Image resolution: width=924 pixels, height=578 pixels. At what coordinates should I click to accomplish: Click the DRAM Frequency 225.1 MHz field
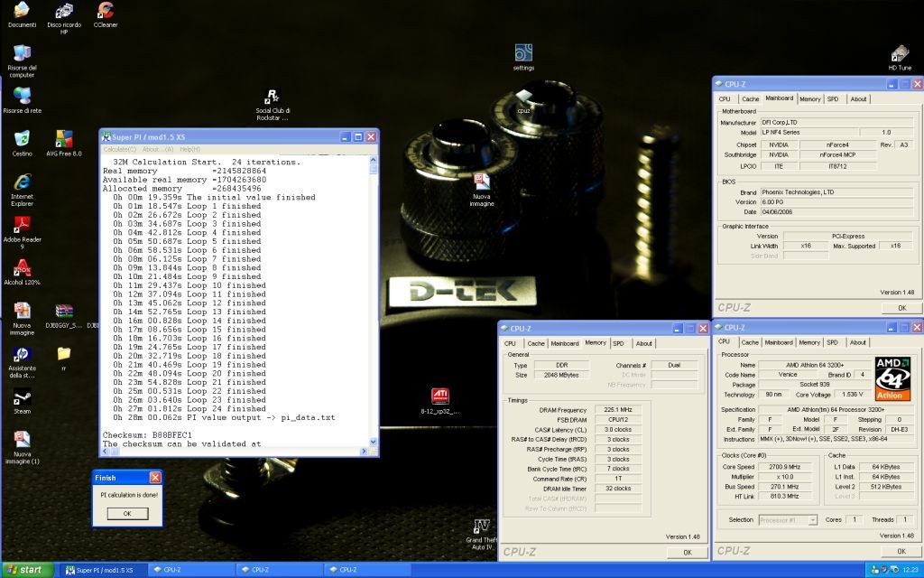pyautogui.click(x=618, y=410)
